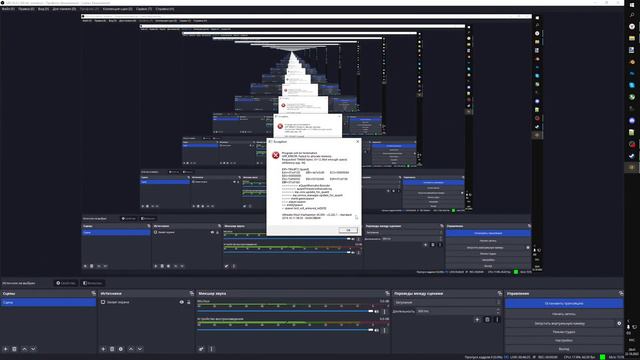Viewport: 640px width, 360px height.
Task: Add a new source with plus icon
Action: pyautogui.click(x=103, y=349)
